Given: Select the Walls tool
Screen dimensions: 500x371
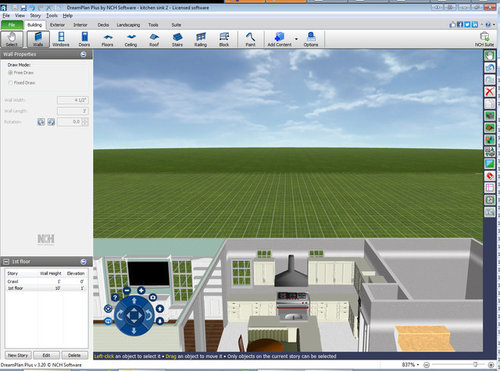Looking at the screenshot, I should [x=38, y=39].
